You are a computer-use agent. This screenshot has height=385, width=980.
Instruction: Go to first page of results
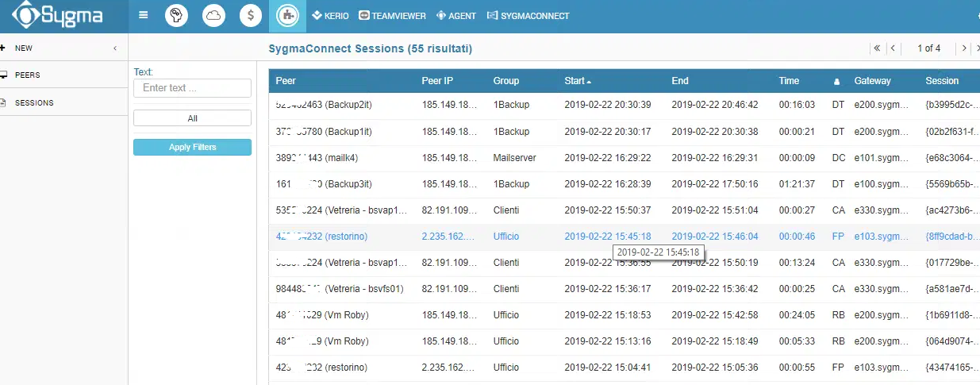pyautogui.click(x=877, y=48)
